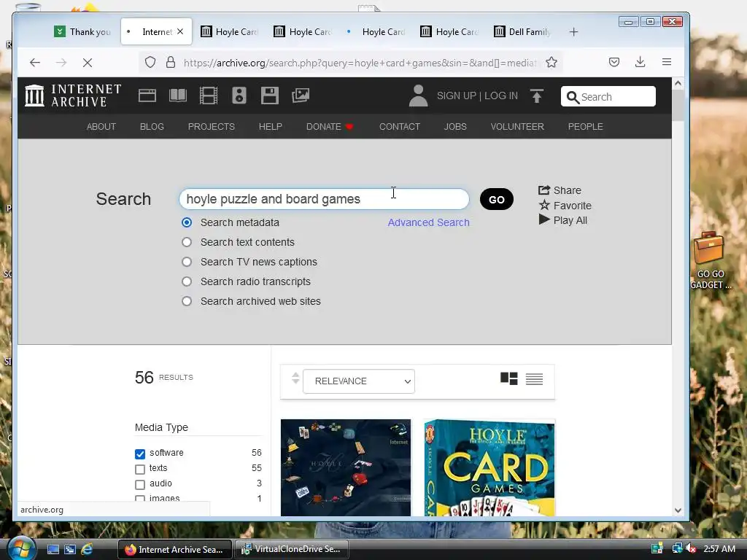Switch to list view of results
Viewport: 747px width, 560px height.
click(x=534, y=379)
